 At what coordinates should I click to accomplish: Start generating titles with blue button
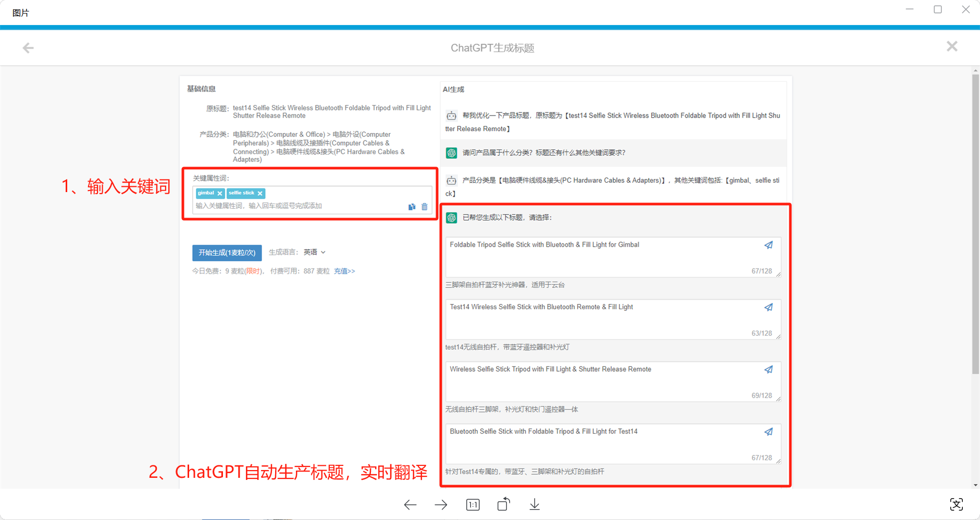pyautogui.click(x=227, y=252)
